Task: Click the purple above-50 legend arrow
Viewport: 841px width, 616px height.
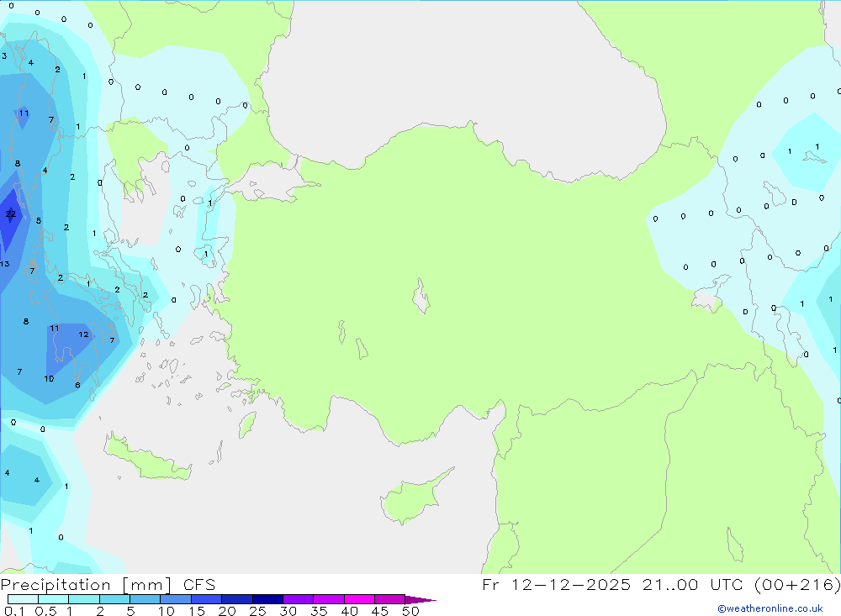Action: click(420, 600)
